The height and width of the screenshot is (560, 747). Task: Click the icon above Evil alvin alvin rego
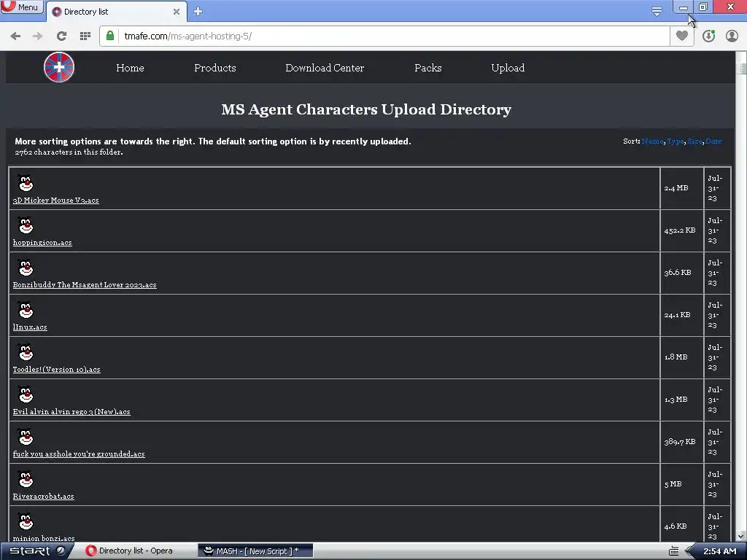point(26,394)
